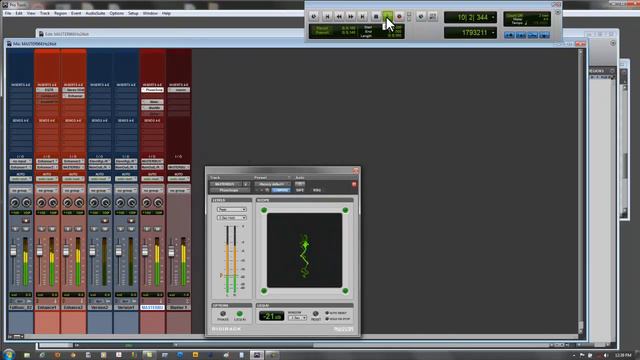Screen dimensions: 640x360
Task: Open automation mode selector on Version2 strip
Action: coord(100,179)
